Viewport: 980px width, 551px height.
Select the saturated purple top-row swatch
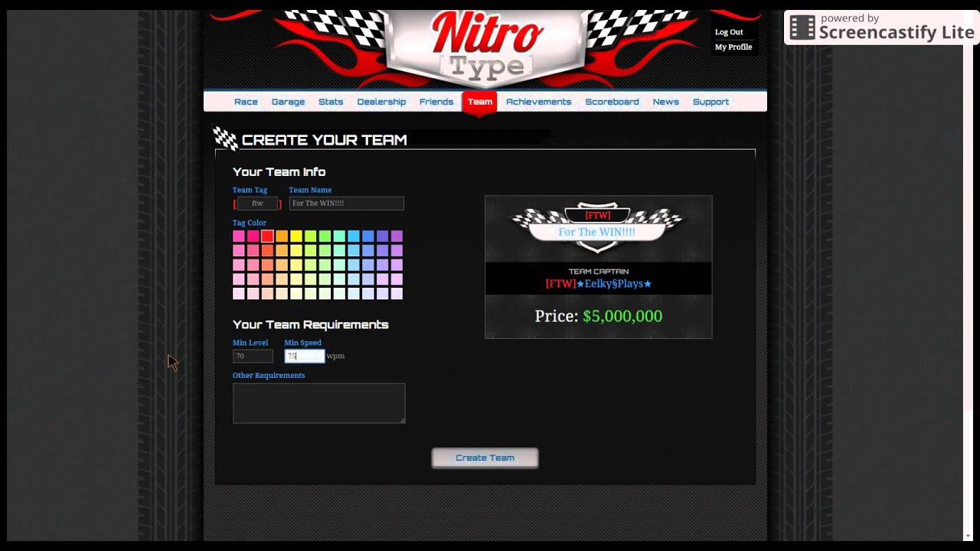point(397,236)
